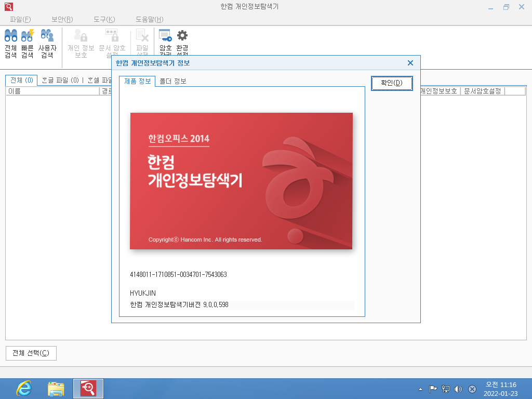
Task: Show hidden tray icons arrow
Action: coord(420,389)
